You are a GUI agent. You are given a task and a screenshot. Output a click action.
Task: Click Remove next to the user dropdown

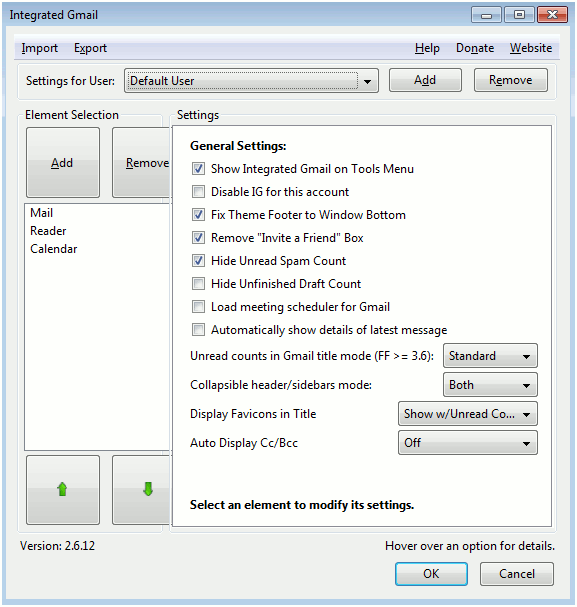pos(510,80)
